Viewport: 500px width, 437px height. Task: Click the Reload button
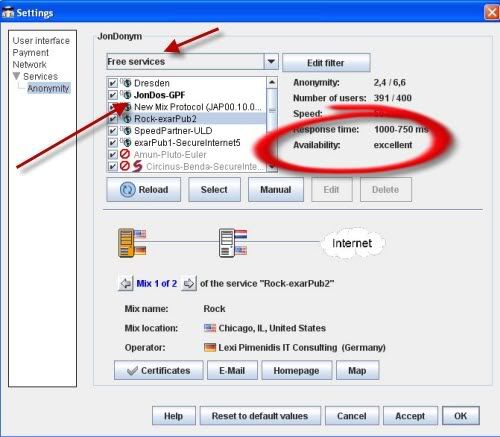click(144, 189)
